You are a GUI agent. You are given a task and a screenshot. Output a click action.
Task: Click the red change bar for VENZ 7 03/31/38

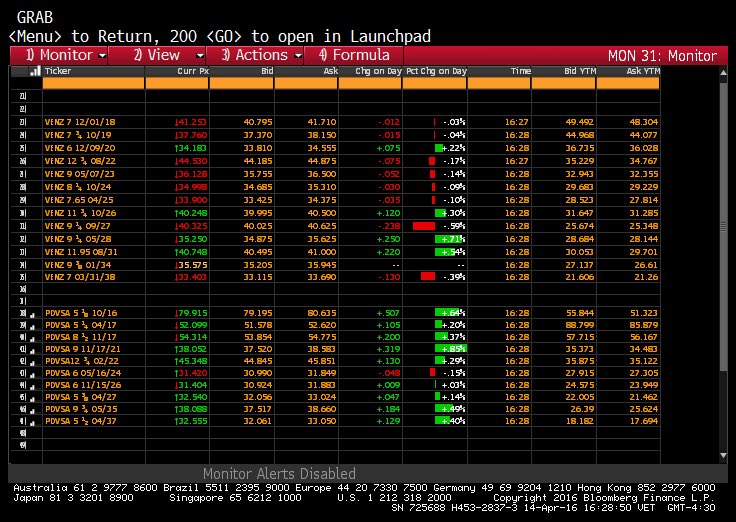[427, 276]
